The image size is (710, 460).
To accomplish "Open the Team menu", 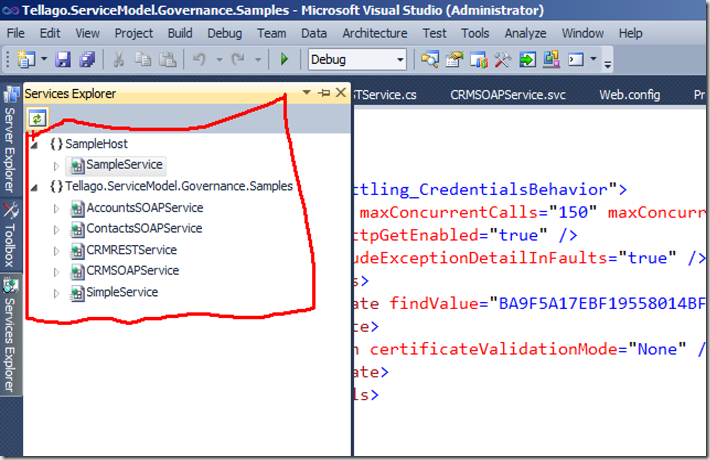I will tap(272, 34).
